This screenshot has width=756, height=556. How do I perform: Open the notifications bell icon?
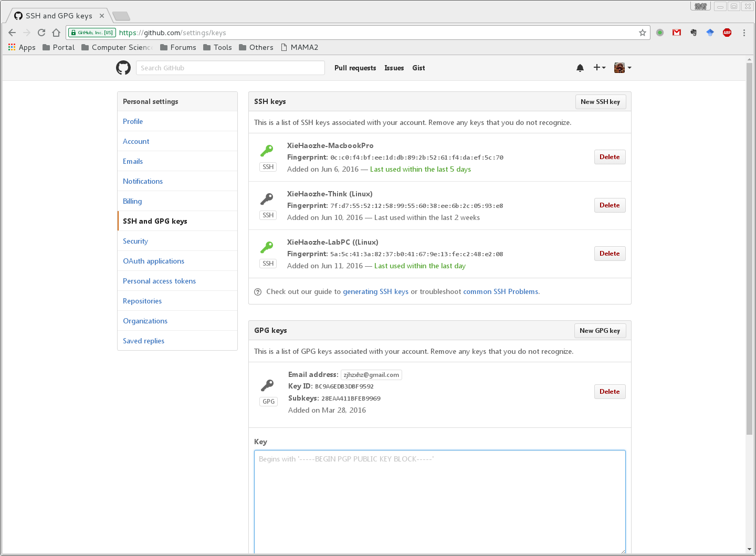(x=580, y=68)
